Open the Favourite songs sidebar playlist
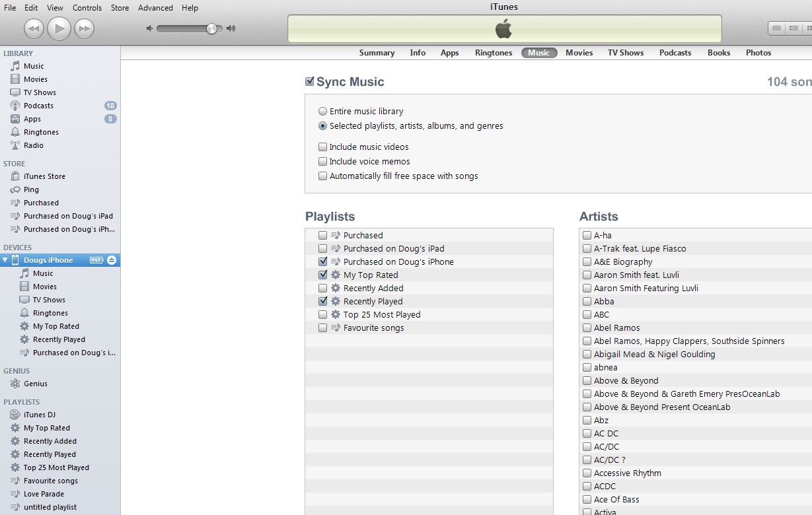Image resolution: width=812 pixels, height=515 pixels. (51, 481)
